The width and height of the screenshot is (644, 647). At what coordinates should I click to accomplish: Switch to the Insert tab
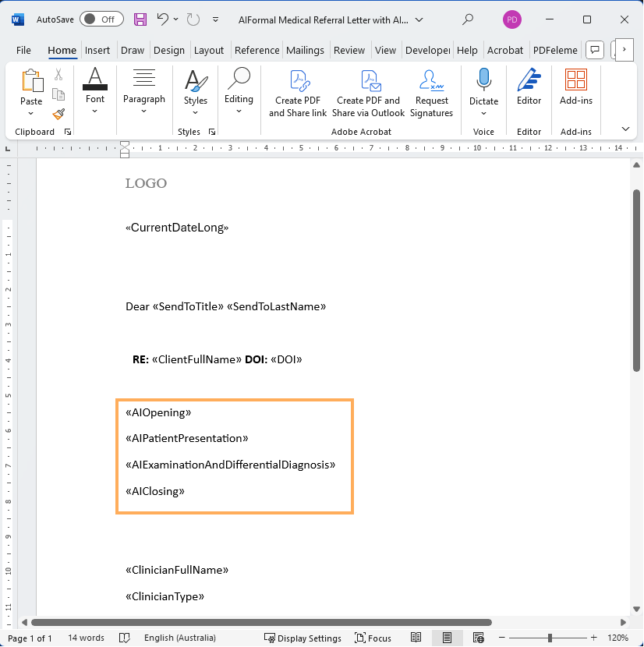tap(97, 50)
